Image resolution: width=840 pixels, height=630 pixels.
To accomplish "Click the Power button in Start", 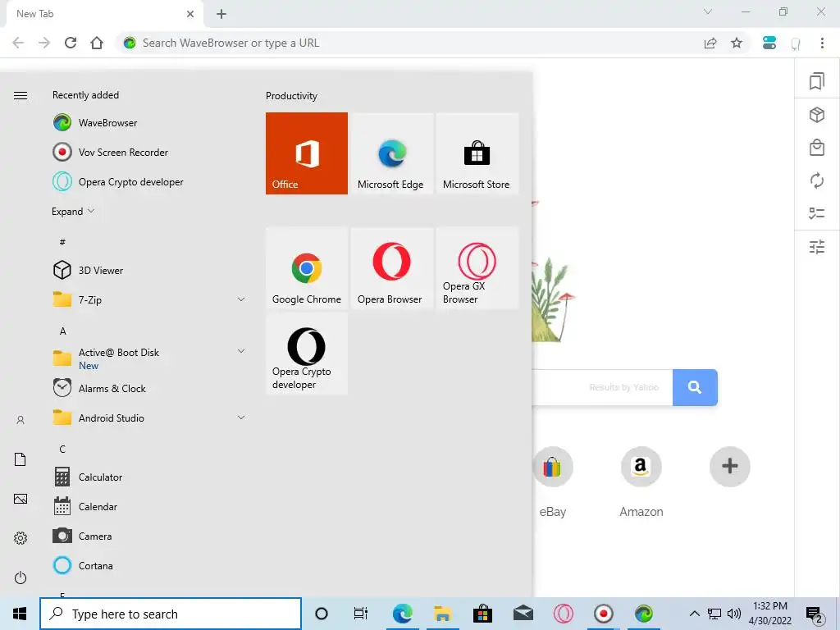I will (x=21, y=577).
